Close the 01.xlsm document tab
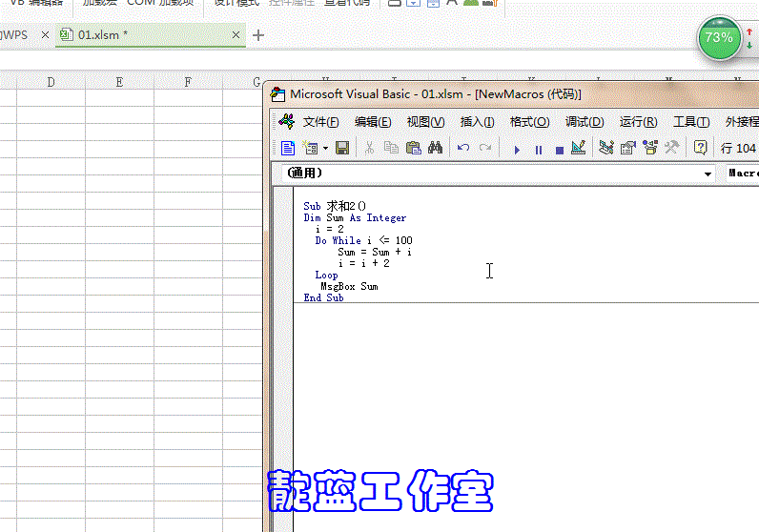 (x=236, y=35)
